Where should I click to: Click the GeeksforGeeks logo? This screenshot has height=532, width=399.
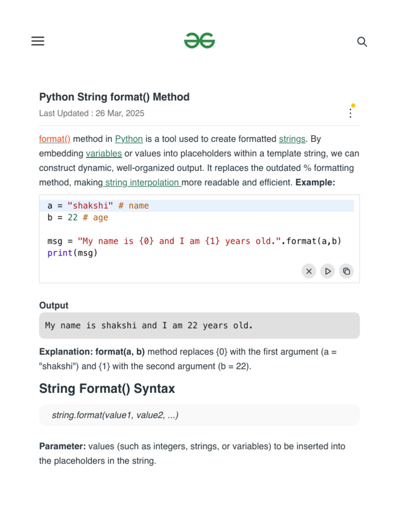[x=199, y=41]
